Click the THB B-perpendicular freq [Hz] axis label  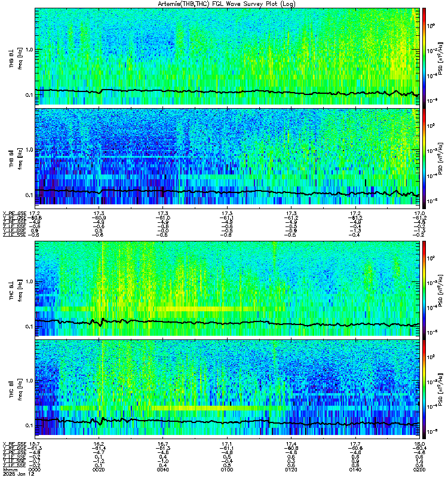(20, 58)
